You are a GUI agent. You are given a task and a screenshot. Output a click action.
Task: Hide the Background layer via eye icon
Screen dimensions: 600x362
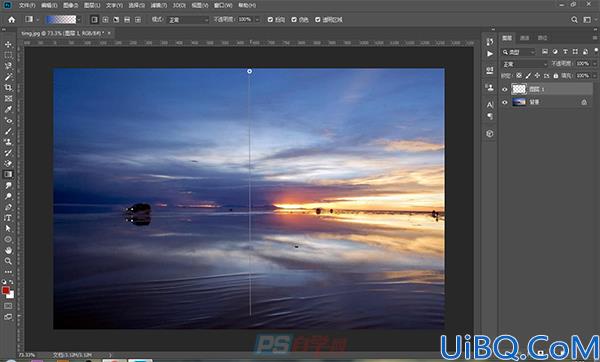click(505, 102)
